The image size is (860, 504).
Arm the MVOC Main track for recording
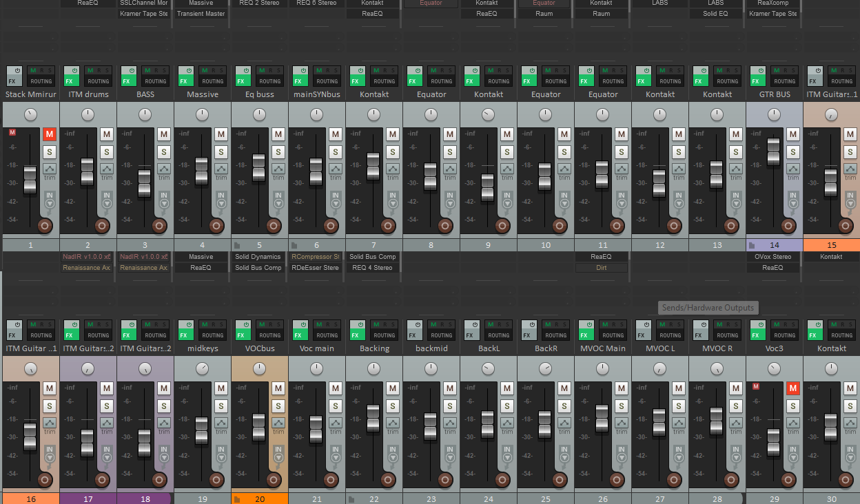click(x=617, y=479)
